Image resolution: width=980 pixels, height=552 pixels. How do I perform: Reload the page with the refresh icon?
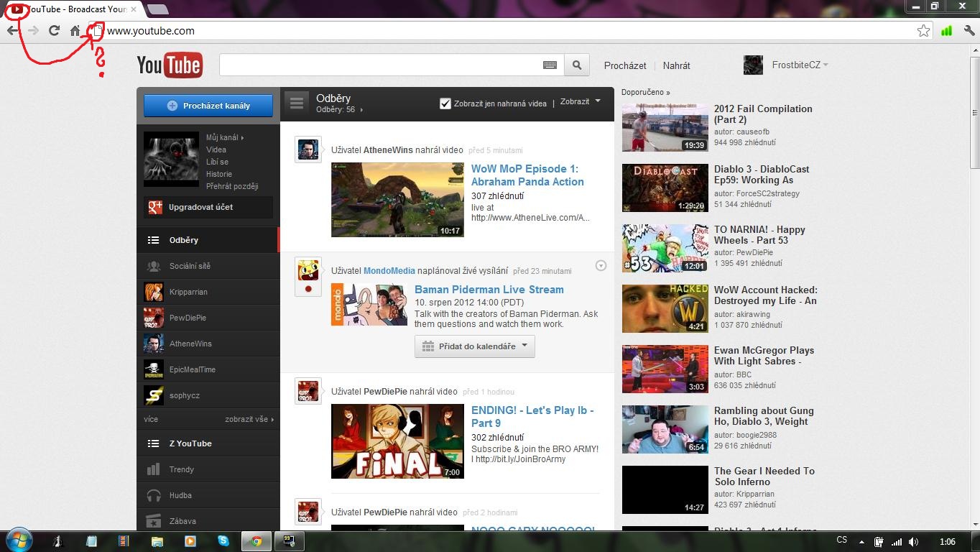54,31
